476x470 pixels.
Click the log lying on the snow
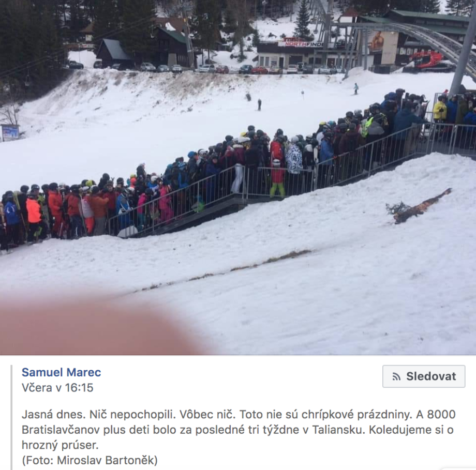click(419, 206)
